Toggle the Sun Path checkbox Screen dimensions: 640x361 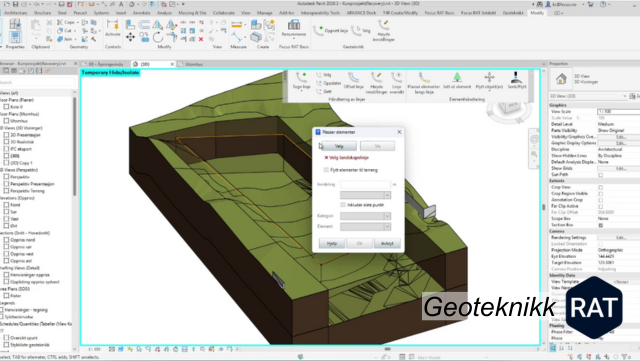pyautogui.click(x=600, y=175)
